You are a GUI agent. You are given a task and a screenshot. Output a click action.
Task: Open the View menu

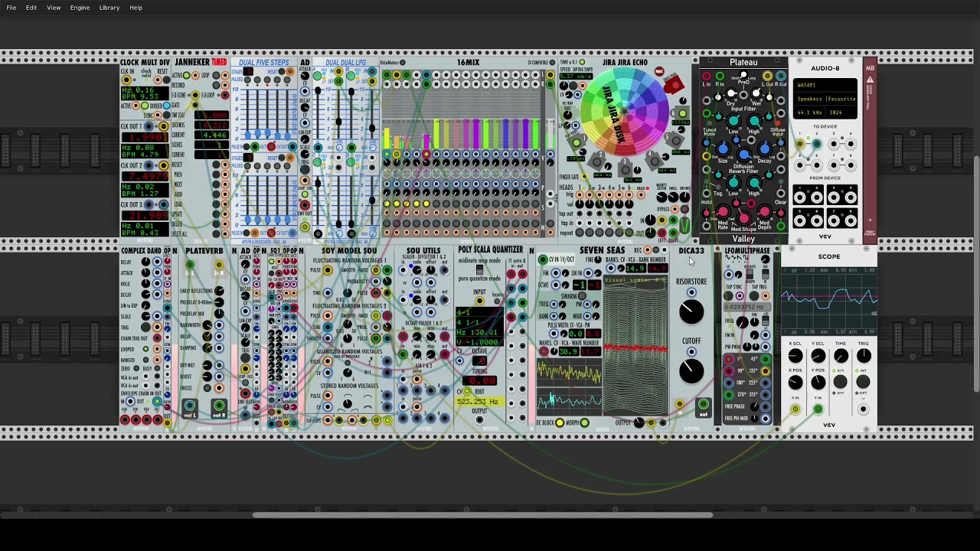pyautogui.click(x=54, y=8)
